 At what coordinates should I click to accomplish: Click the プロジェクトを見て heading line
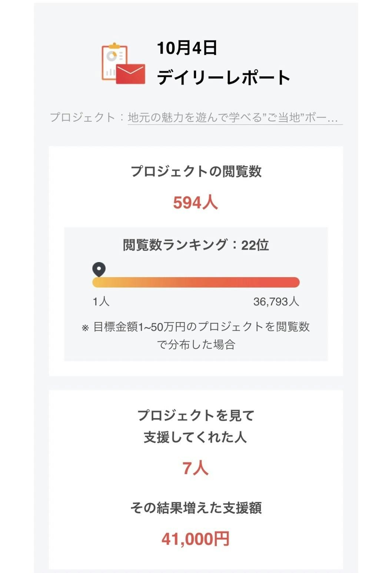[196, 415]
